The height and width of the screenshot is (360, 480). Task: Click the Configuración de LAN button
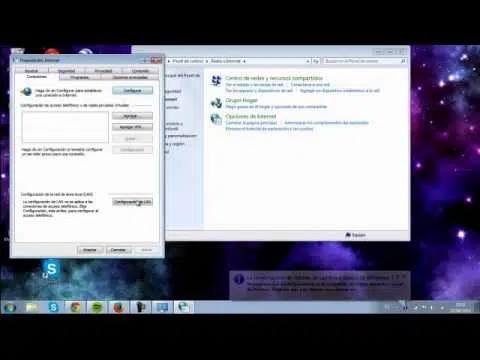[132, 202]
